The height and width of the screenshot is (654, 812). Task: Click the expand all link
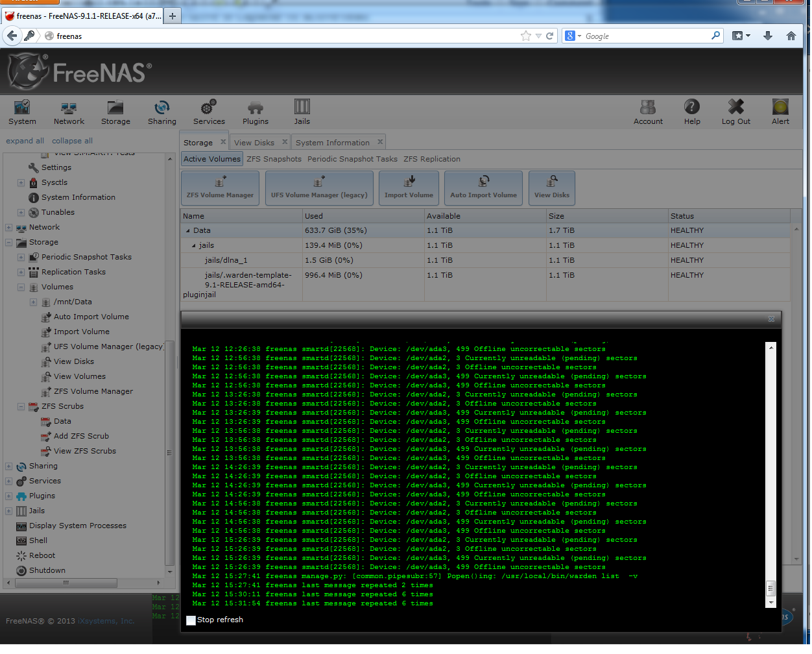point(25,141)
